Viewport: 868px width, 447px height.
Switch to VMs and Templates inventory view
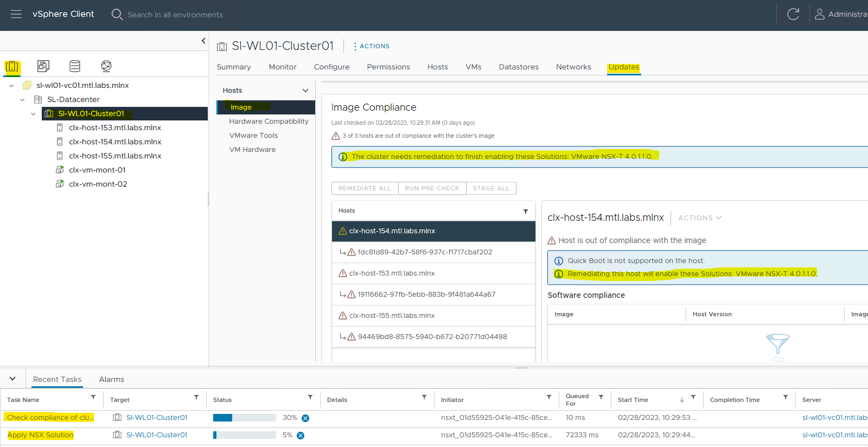[43, 66]
